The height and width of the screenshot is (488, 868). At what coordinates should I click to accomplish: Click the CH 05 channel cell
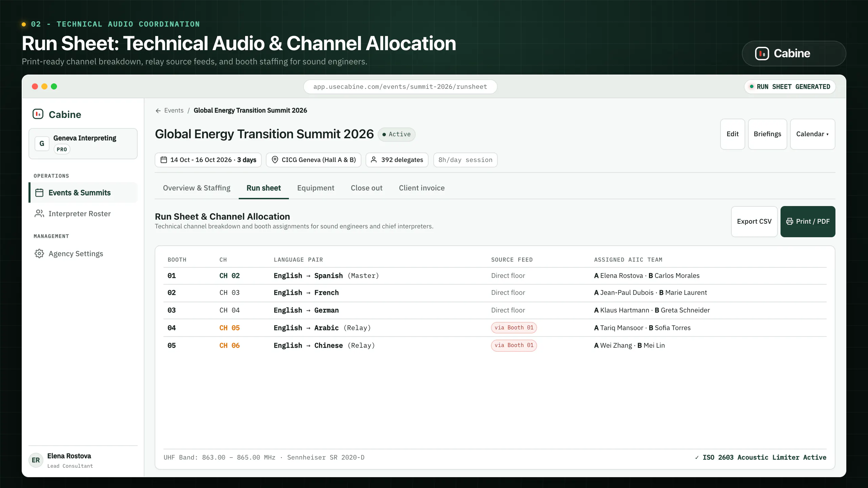(229, 328)
